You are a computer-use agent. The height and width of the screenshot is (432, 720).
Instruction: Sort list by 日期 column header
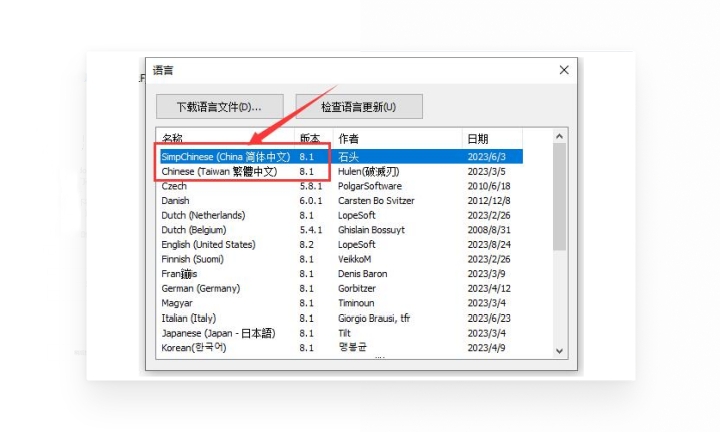coord(492,139)
